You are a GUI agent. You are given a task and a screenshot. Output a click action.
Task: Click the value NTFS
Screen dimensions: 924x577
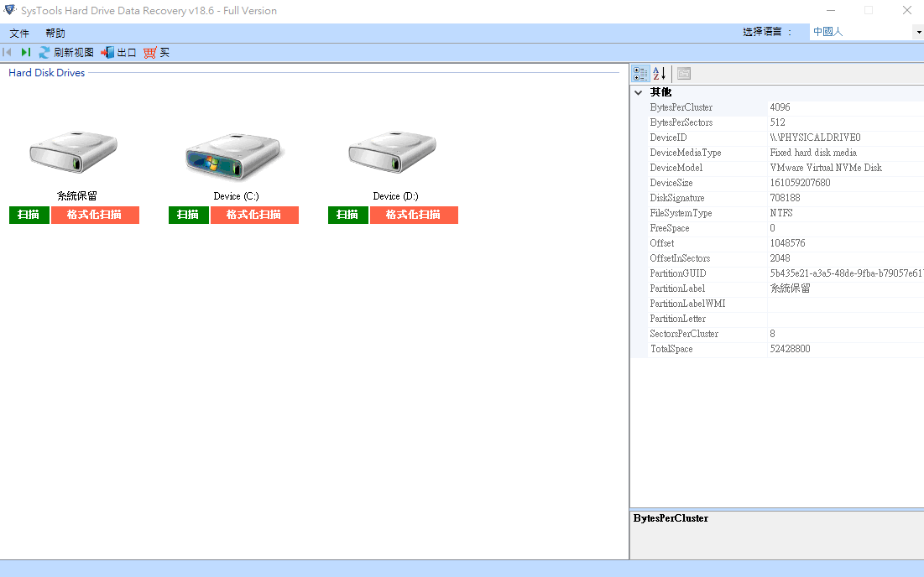pyautogui.click(x=781, y=213)
